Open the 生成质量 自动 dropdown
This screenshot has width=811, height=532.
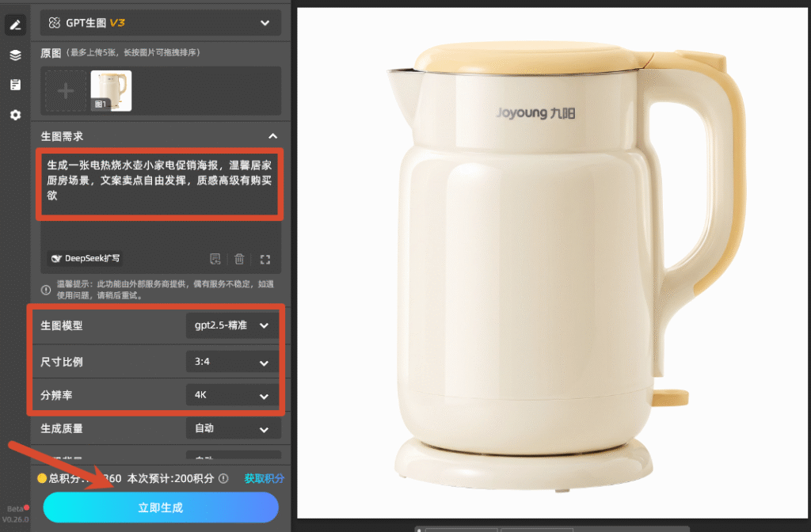point(233,428)
